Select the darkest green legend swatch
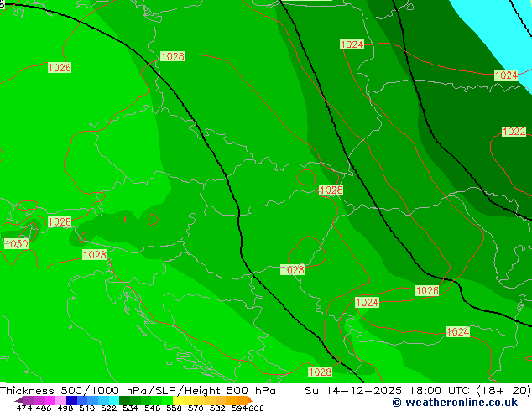Viewport: 532px width, 411px height. pyautogui.click(x=124, y=400)
